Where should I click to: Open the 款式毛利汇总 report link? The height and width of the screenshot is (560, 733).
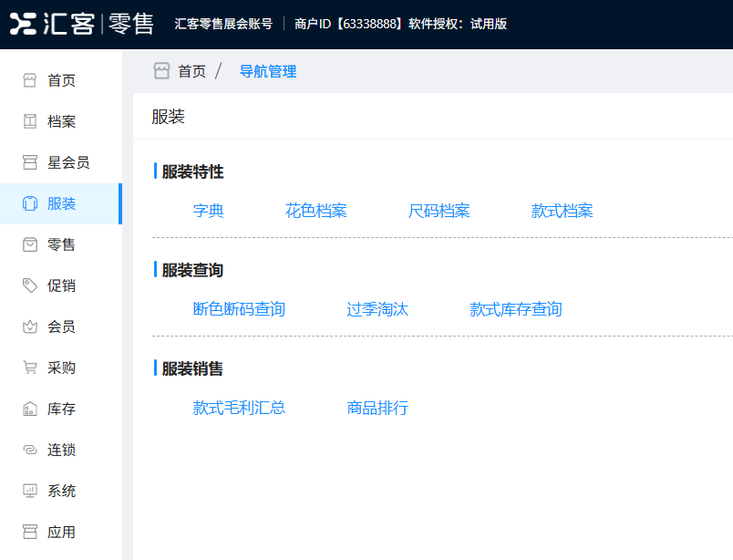(240, 408)
